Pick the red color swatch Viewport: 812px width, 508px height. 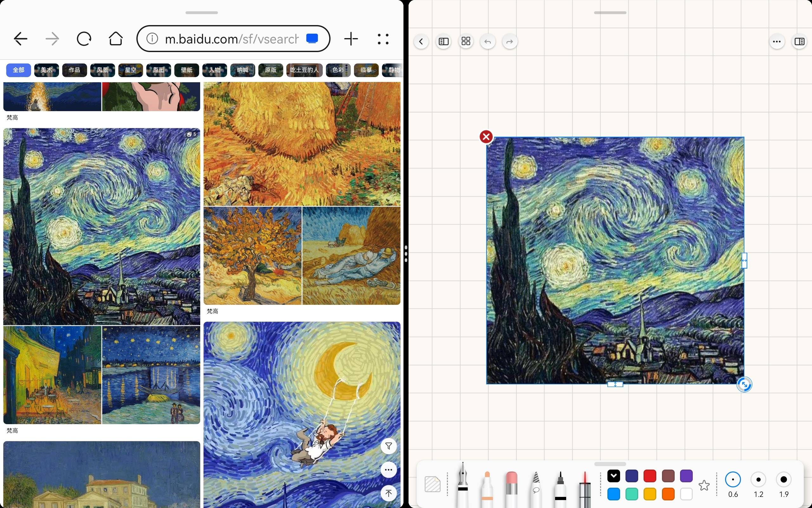coord(650,476)
